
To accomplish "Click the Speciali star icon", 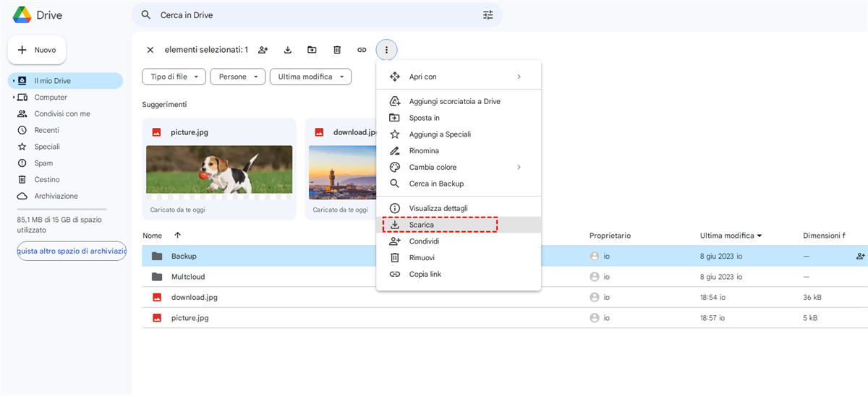I will coord(22,147).
